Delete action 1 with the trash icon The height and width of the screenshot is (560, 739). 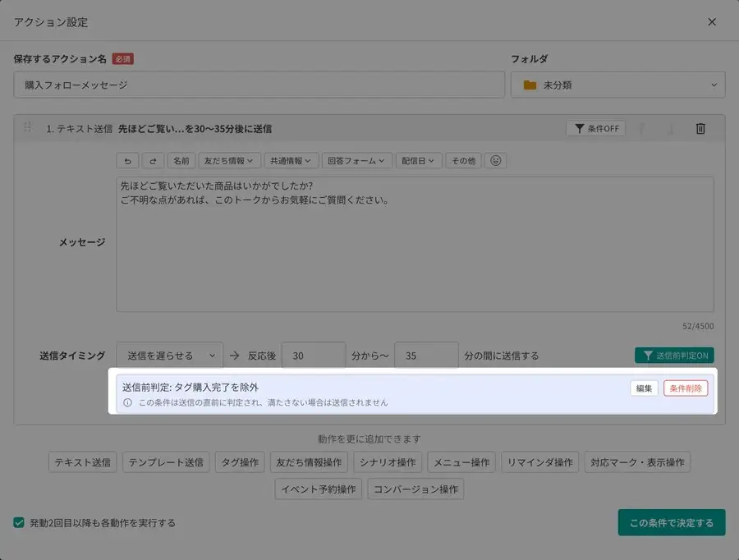700,128
